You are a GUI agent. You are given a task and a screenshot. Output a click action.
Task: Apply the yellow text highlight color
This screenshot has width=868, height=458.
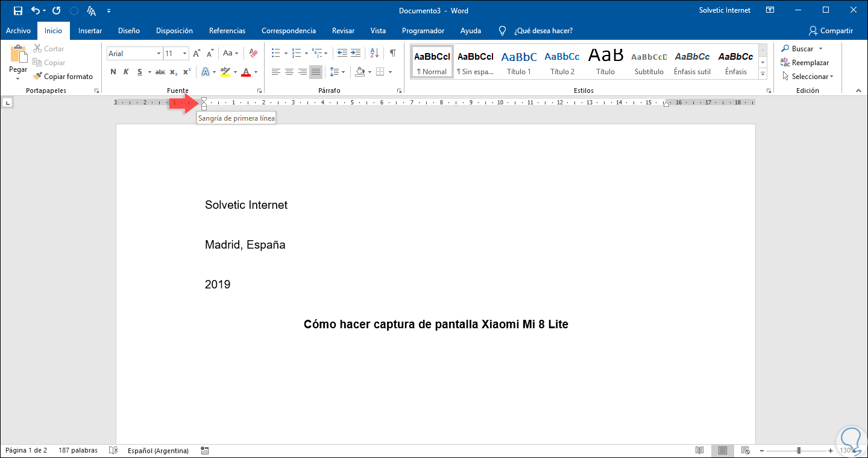(224, 72)
